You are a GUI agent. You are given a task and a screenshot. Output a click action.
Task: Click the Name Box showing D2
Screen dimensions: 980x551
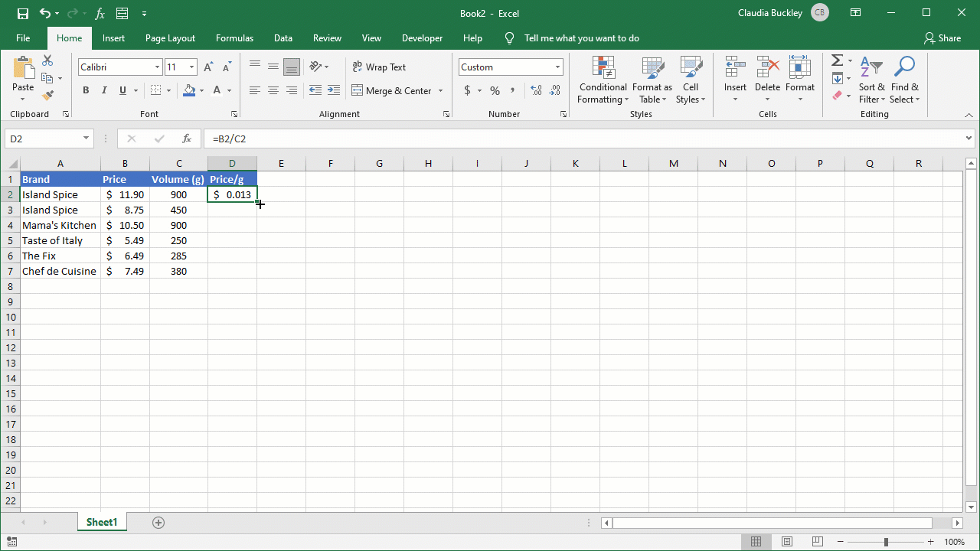tap(42, 139)
